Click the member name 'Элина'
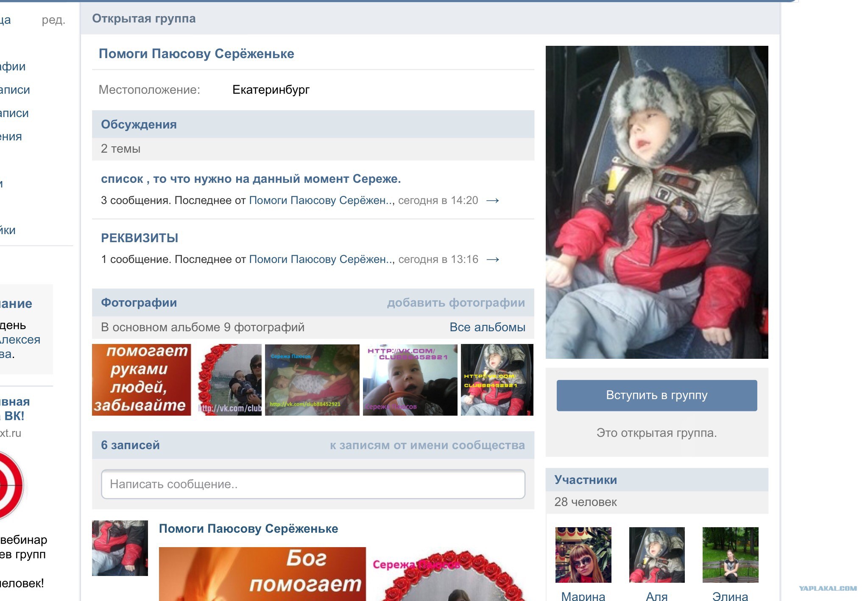Screen dimensions: 868x601 pyautogui.click(x=730, y=596)
